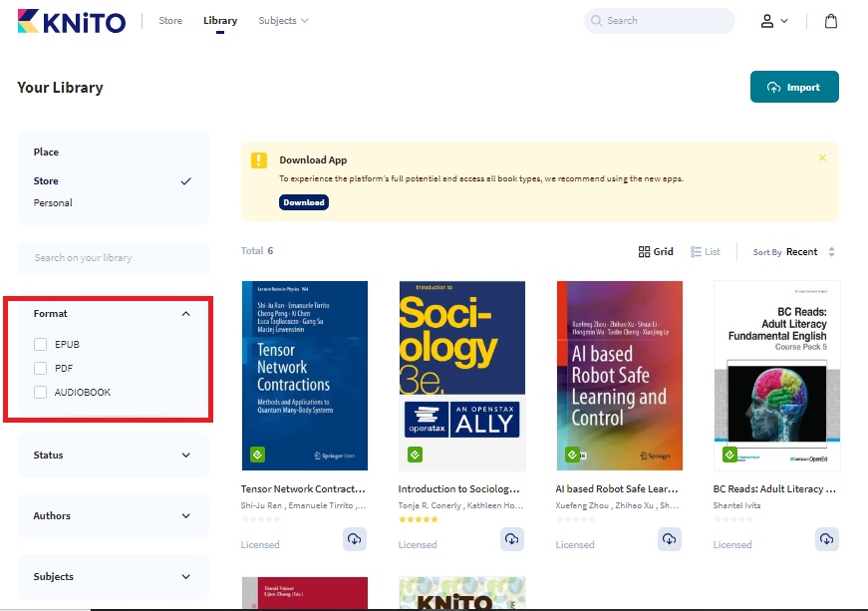868x611 pixels.
Task: Check the PDF format filter
Action: pos(41,369)
